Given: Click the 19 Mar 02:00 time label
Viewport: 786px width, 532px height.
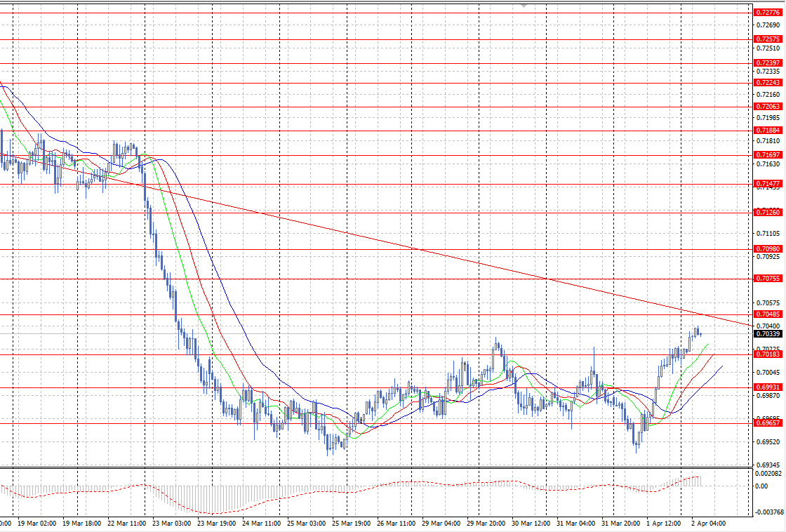Looking at the screenshot, I should click(36, 524).
